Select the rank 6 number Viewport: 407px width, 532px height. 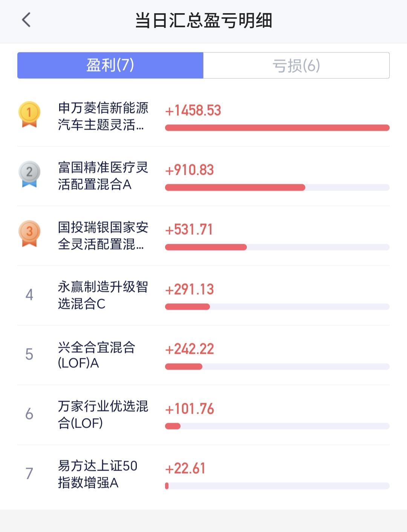coord(29,414)
